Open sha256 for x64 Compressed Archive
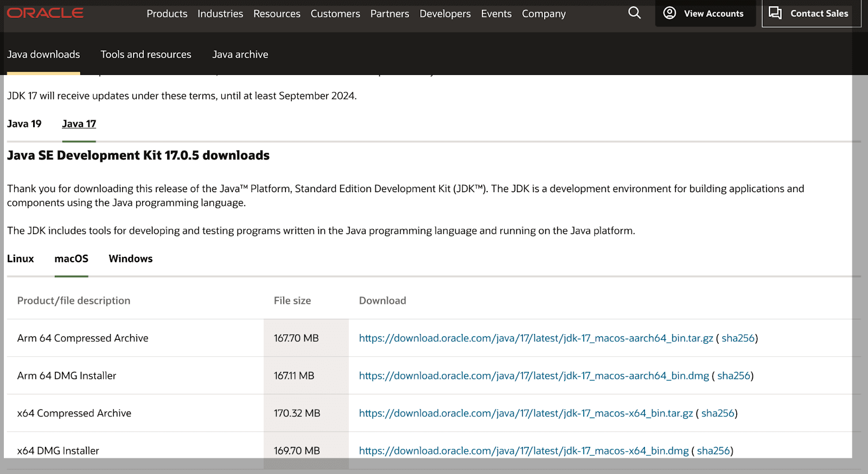Screen dimensions: 868x474 coord(718,413)
